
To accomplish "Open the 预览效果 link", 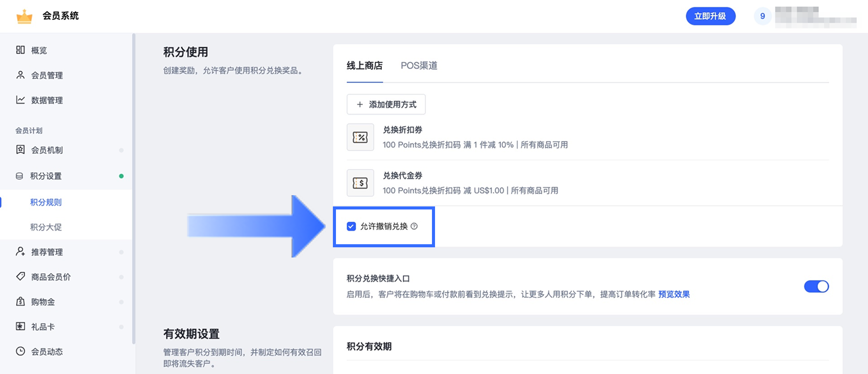I will 674,294.
